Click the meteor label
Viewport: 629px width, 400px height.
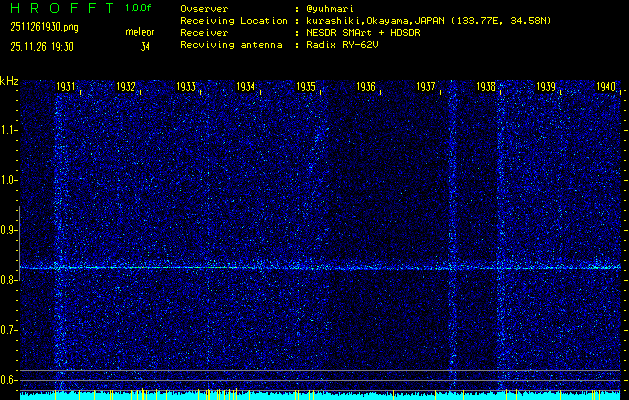click(x=140, y=32)
